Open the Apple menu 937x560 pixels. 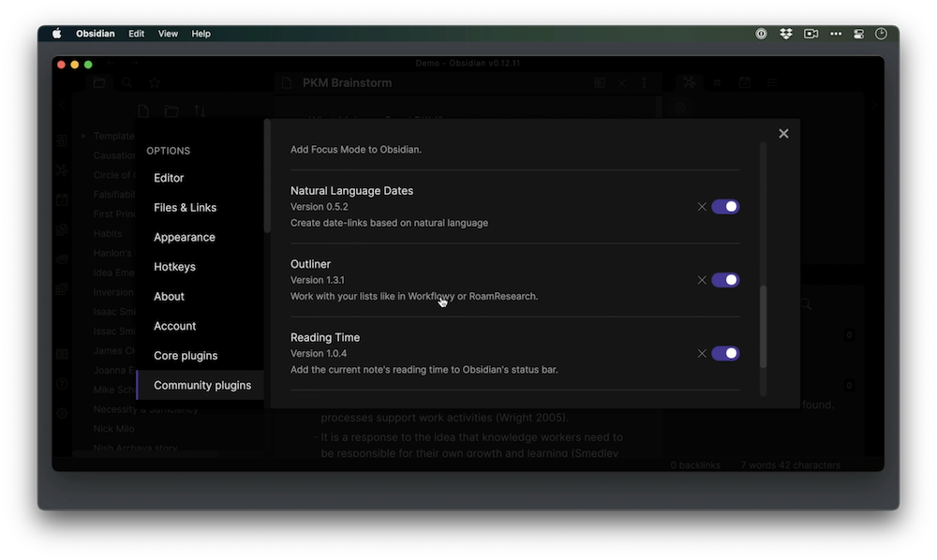57,34
